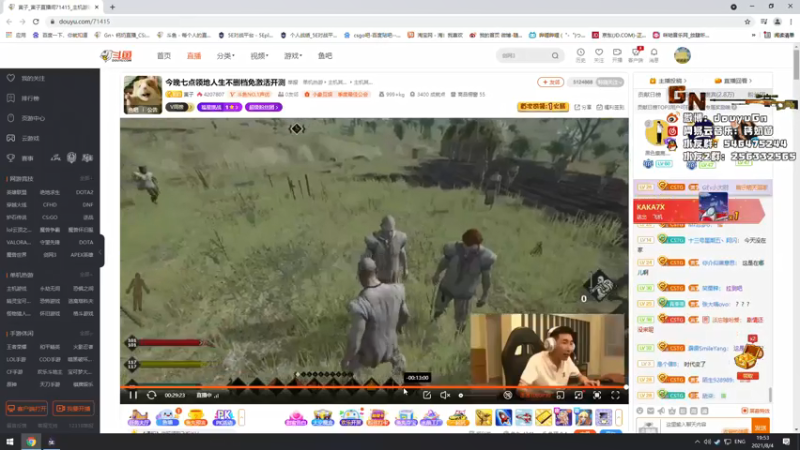The width and height of the screenshot is (800, 450).
Task: Open Chrome from the Windows taskbar
Action: point(31,442)
